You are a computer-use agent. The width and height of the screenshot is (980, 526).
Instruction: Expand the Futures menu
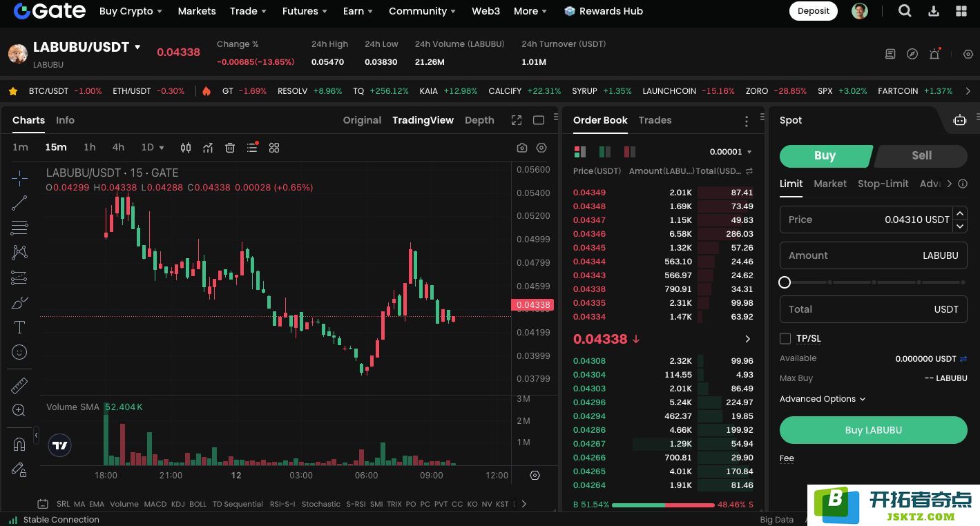305,11
